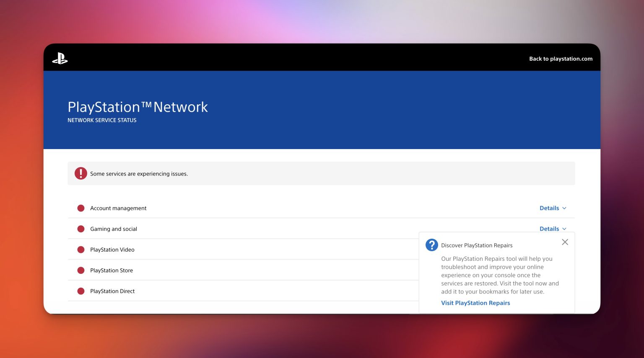
Task: Click the PlayStation Network page heading
Action: (x=138, y=107)
